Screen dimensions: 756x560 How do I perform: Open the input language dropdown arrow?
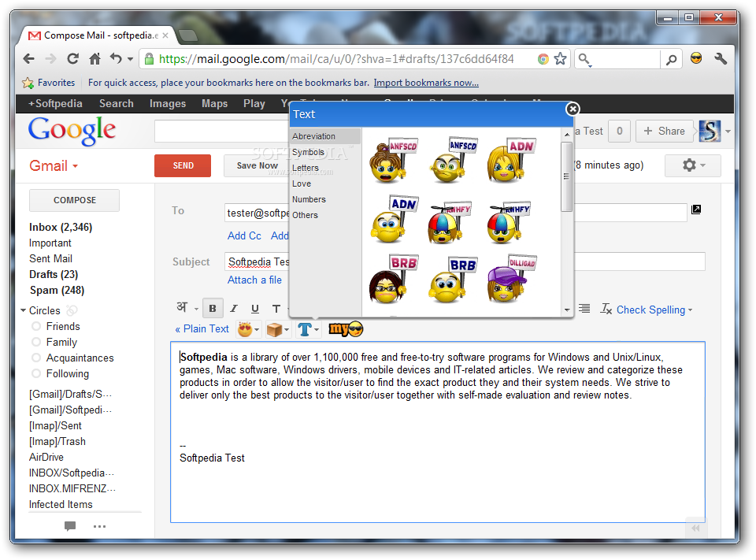pos(196,309)
